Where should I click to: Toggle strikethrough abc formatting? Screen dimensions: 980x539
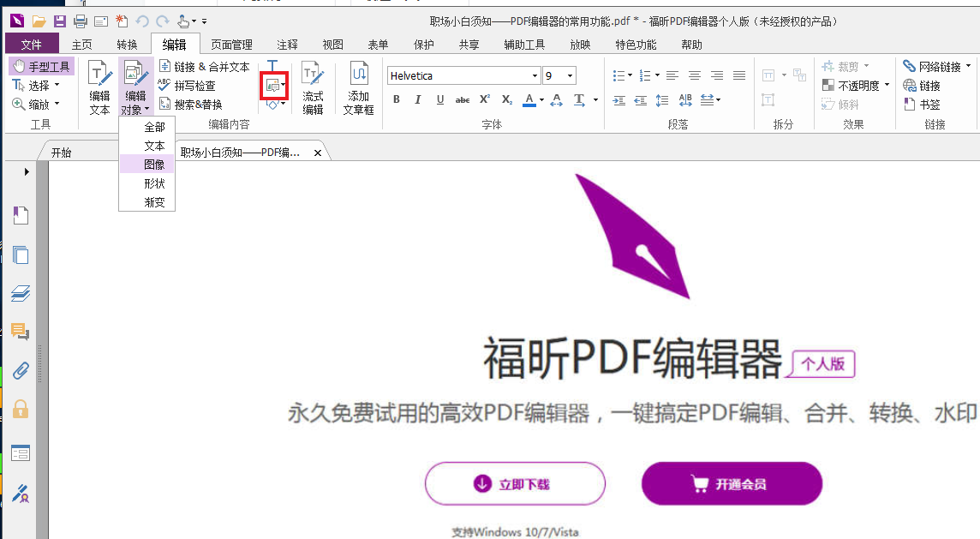click(463, 99)
